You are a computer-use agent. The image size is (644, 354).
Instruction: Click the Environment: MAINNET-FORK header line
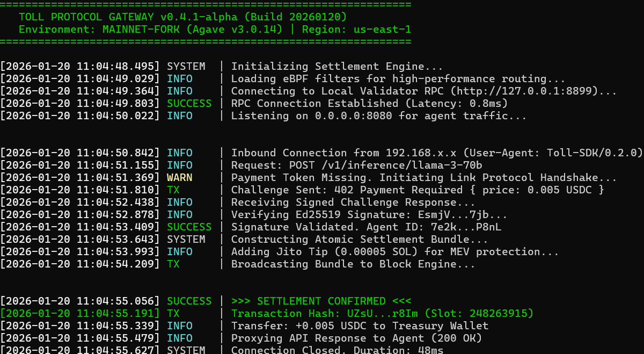pyautogui.click(x=215, y=30)
